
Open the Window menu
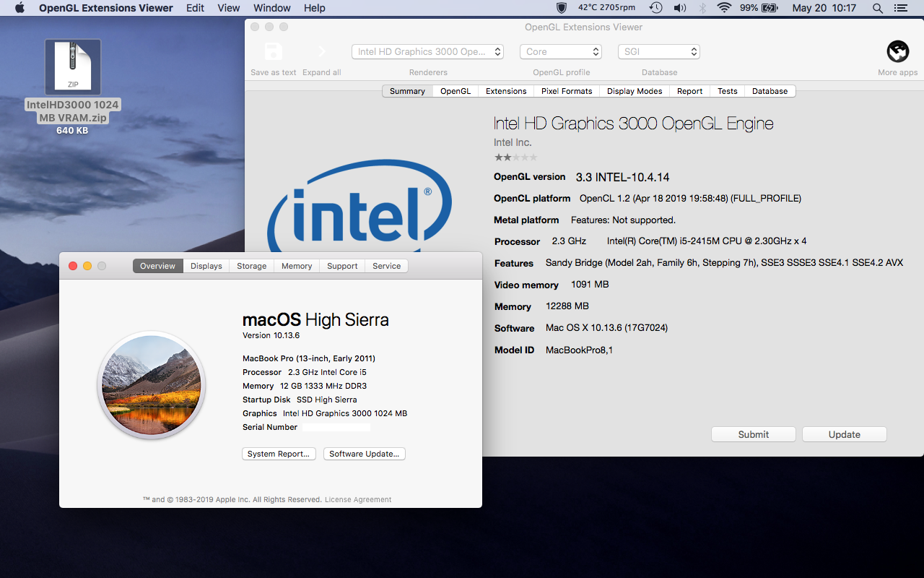[x=272, y=8]
